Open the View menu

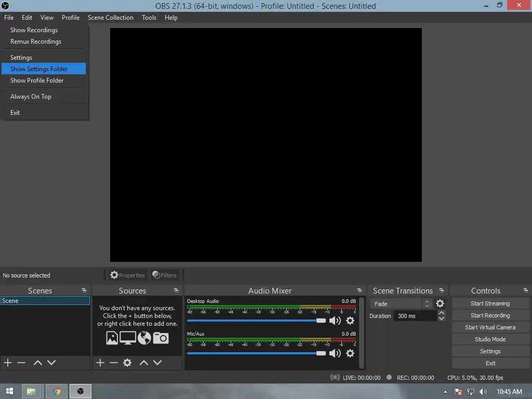[x=47, y=18]
